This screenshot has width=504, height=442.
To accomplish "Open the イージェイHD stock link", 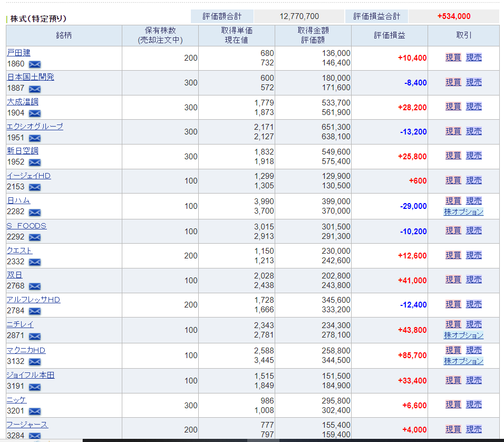I will (x=29, y=176).
